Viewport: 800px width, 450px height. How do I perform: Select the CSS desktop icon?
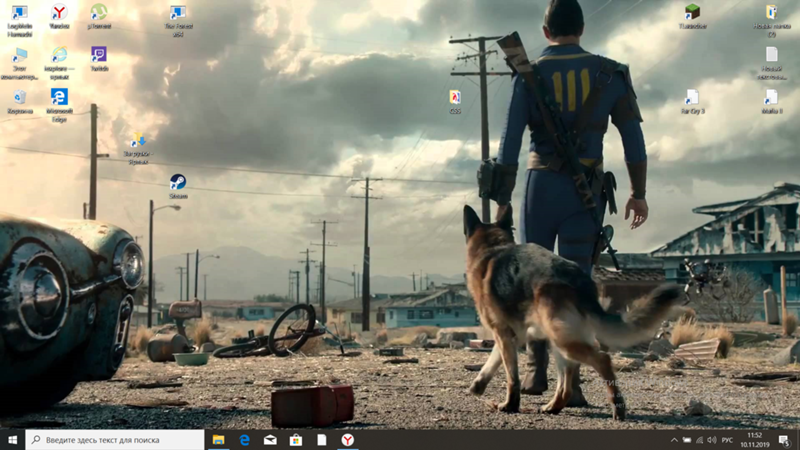tap(455, 102)
